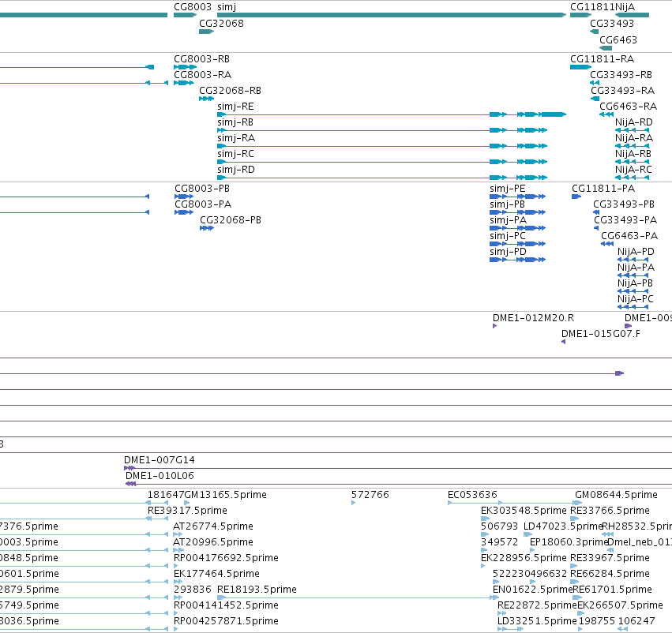Click feature 572766
This screenshot has height=633, width=672.
tap(370, 495)
